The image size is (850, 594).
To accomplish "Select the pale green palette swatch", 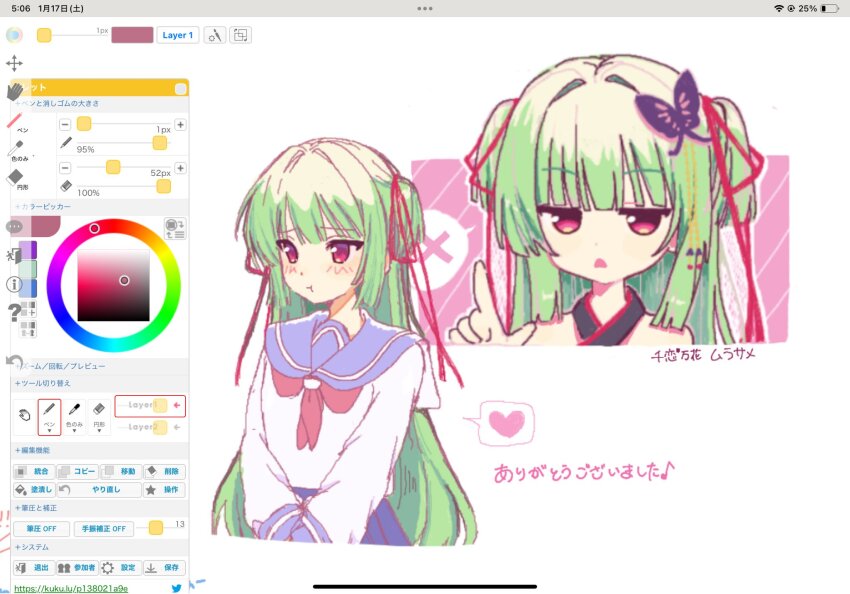I will click(x=28, y=269).
